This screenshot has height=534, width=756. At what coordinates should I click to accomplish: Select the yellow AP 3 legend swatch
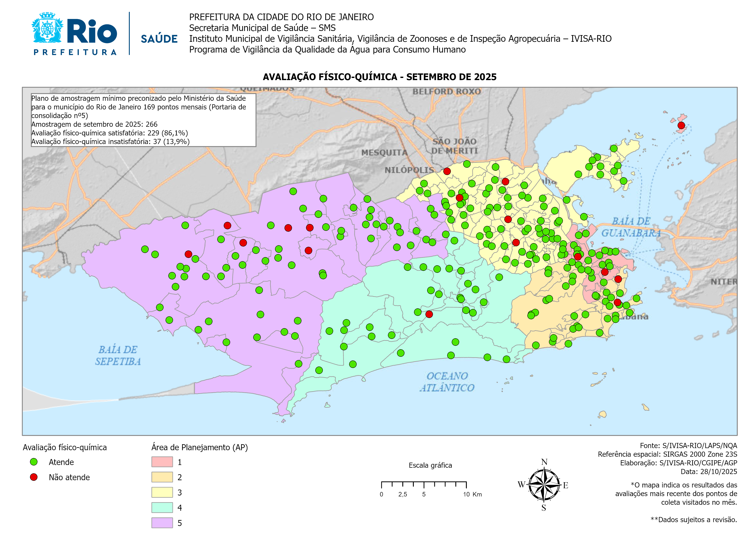162,492
